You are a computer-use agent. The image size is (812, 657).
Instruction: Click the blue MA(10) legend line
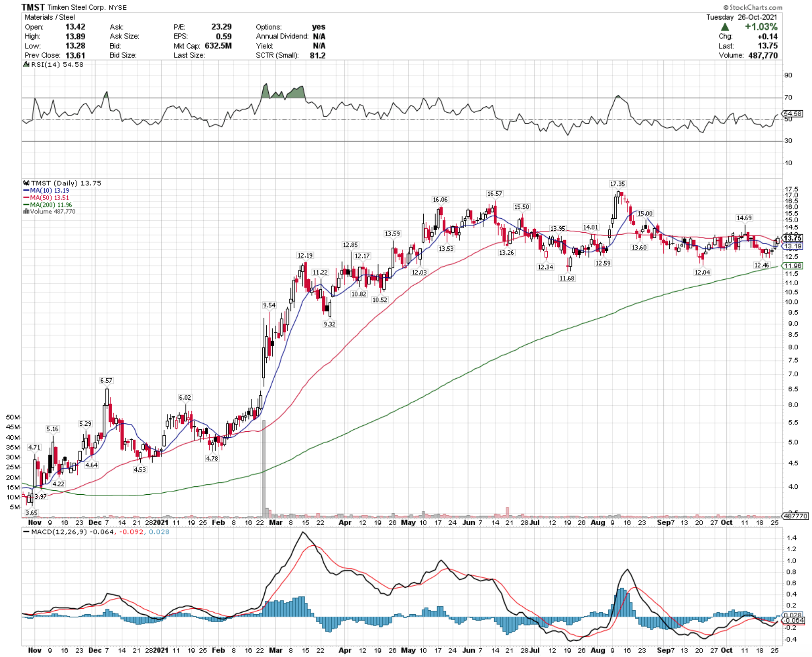click(x=27, y=191)
